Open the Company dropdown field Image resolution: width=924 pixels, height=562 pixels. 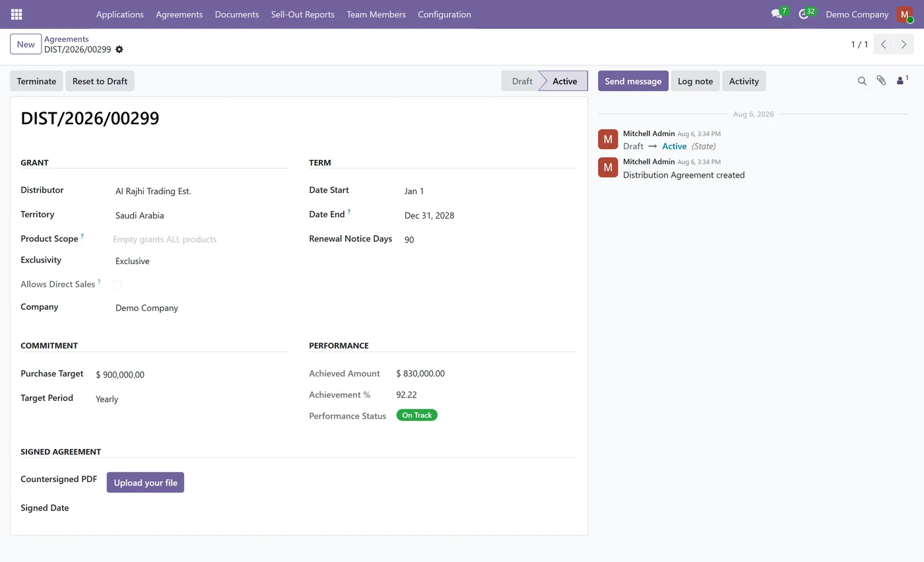point(201,308)
